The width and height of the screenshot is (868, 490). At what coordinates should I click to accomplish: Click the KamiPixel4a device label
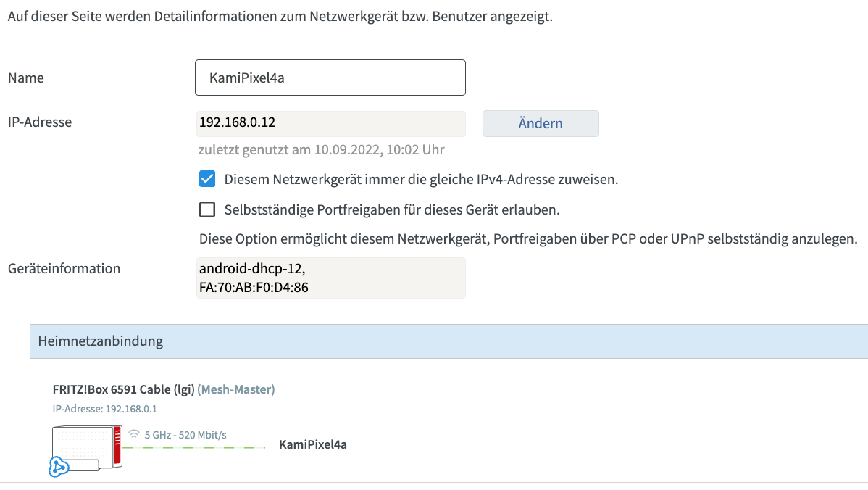pos(313,444)
